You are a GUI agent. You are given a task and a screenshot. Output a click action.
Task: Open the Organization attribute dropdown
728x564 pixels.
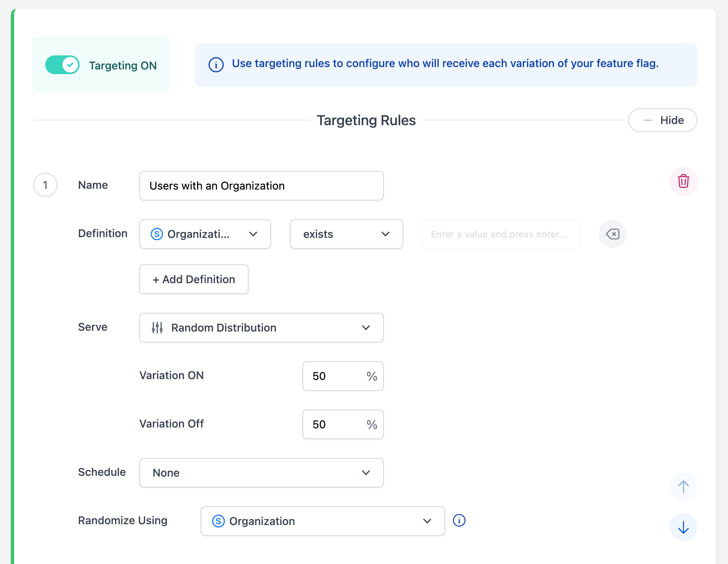pos(205,234)
